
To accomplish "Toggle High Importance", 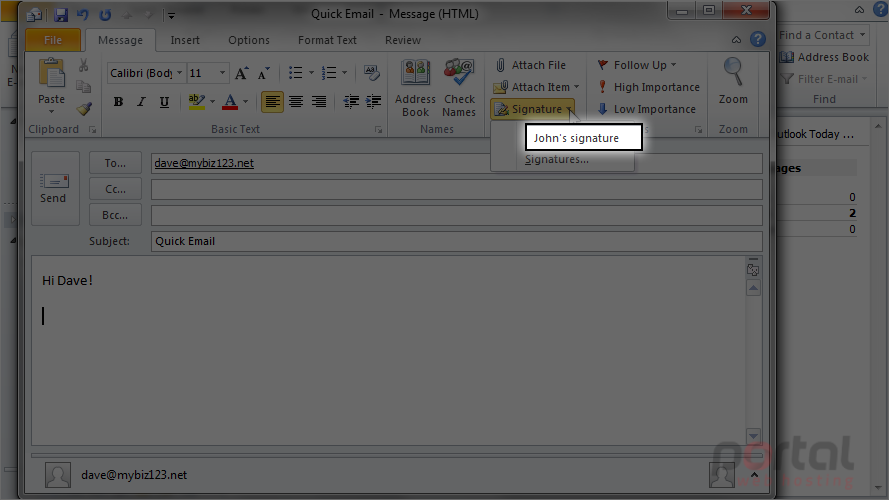I will pyautogui.click(x=649, y=87).
